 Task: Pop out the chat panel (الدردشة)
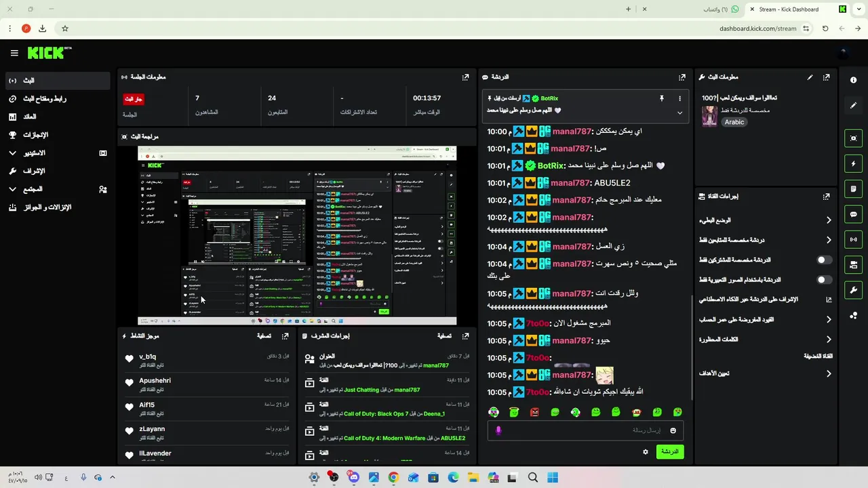pos(682,77)
